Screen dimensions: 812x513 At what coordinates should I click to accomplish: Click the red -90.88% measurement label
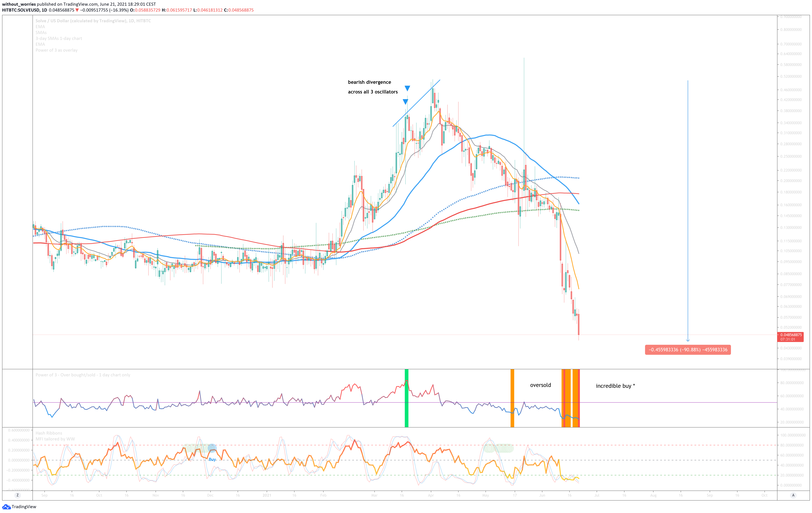pos(688,350)
